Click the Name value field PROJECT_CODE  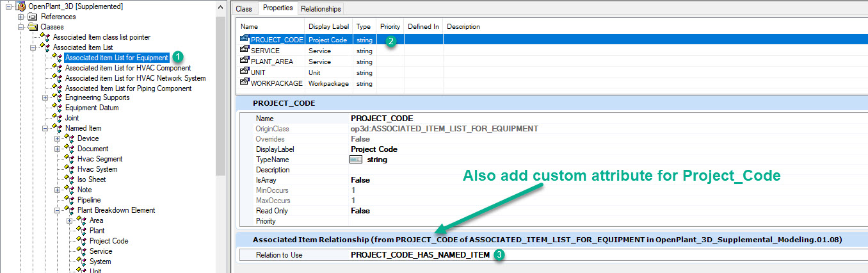(607, 119)
